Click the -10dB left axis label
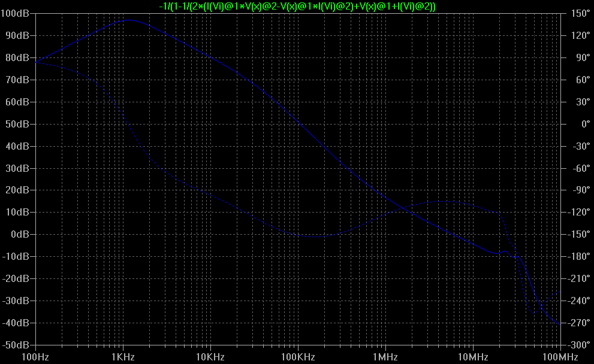The height and width of the screenshot is (364, 594). (x=16, y=257)
